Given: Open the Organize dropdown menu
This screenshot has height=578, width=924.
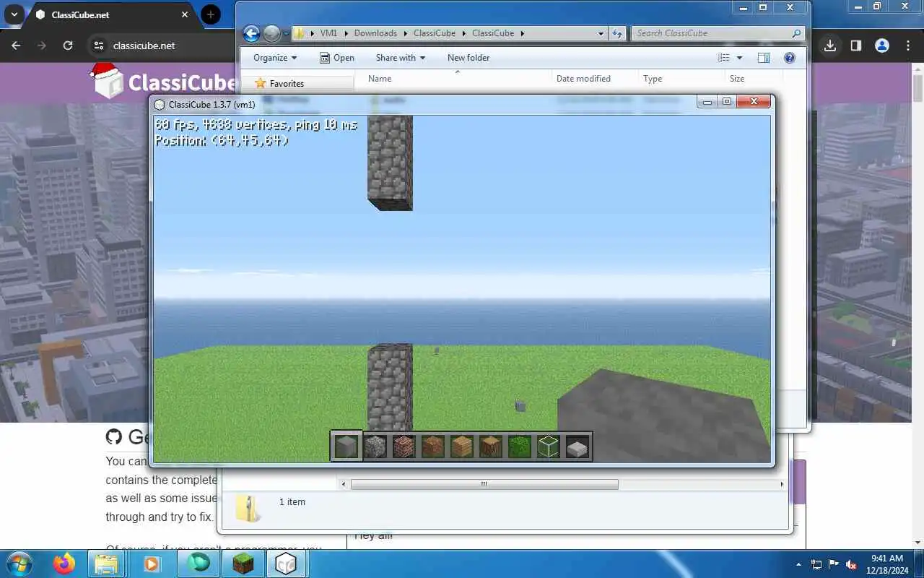Looking at the screenshot, I should pyautogui.click(x=275, y=58).
